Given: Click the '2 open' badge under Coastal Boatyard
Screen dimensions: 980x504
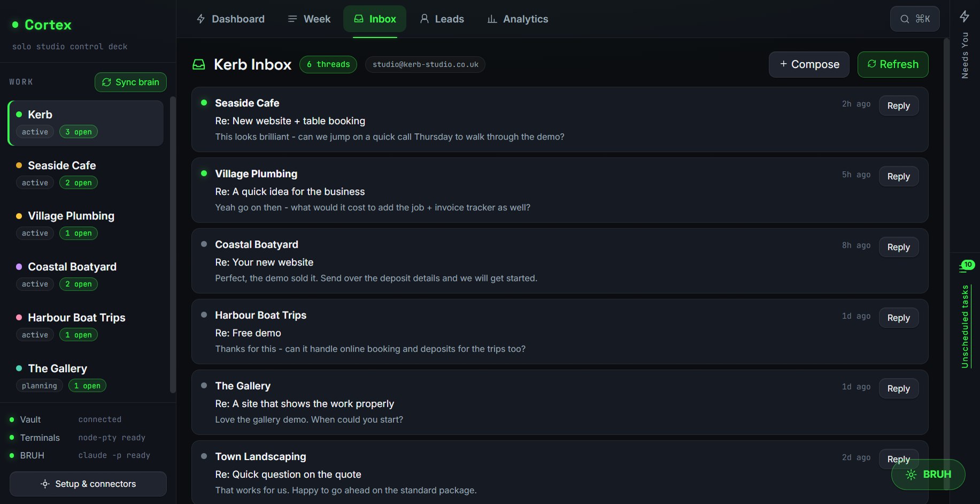Looking at the screenshot, I should click(x=79, y=284).
